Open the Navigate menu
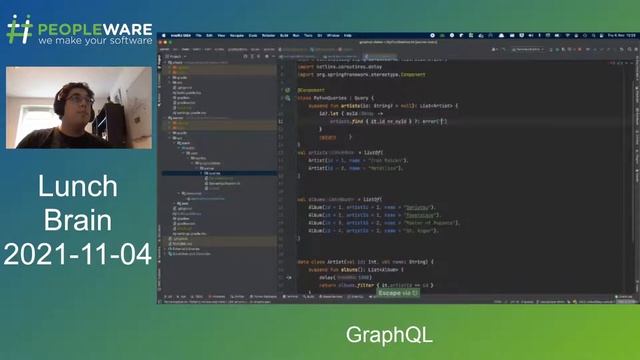Image resolution: width=640 pixels, height=360 pixels. click(237, 36)
